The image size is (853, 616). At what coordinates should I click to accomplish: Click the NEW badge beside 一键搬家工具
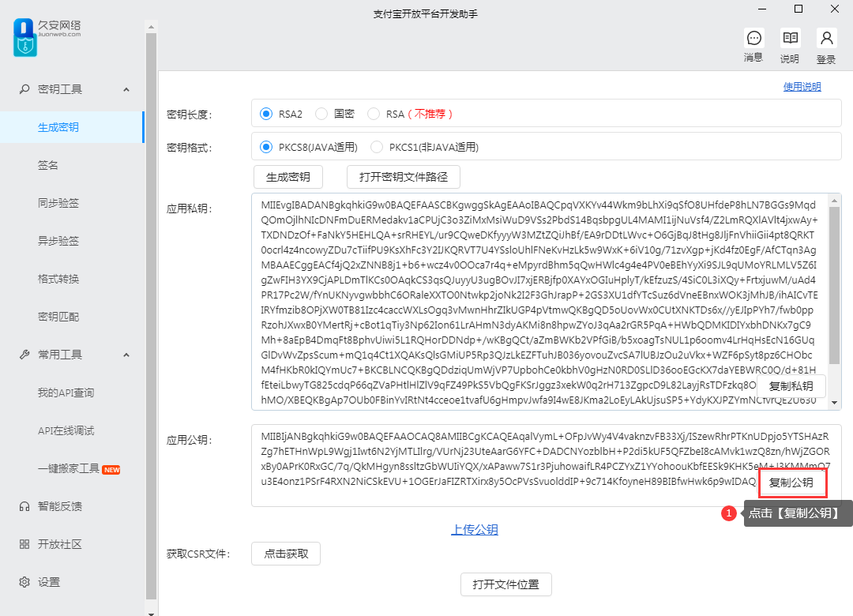click(x=111, y=470)
